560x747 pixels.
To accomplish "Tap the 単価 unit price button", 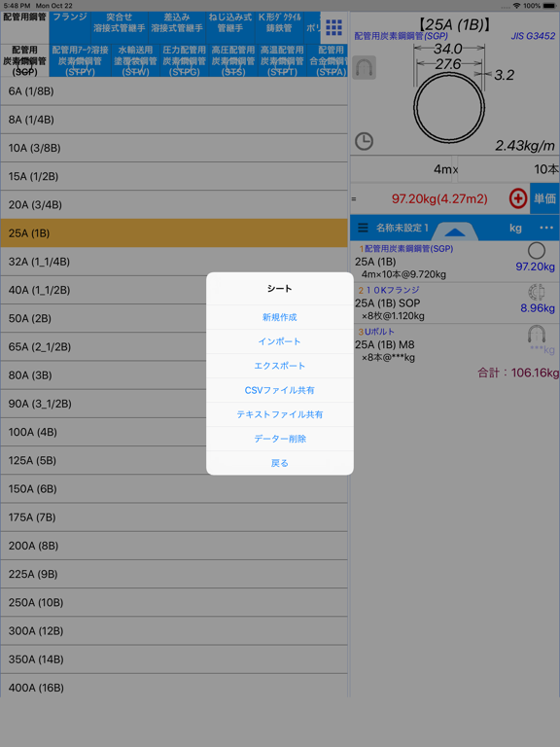I will pyautogui.click(x=544, y=198).
